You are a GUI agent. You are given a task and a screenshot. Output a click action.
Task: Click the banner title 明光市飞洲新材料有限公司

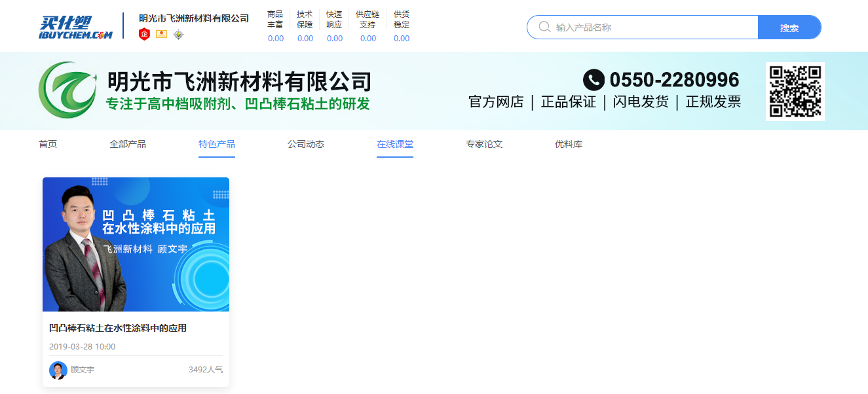point(239,82)
